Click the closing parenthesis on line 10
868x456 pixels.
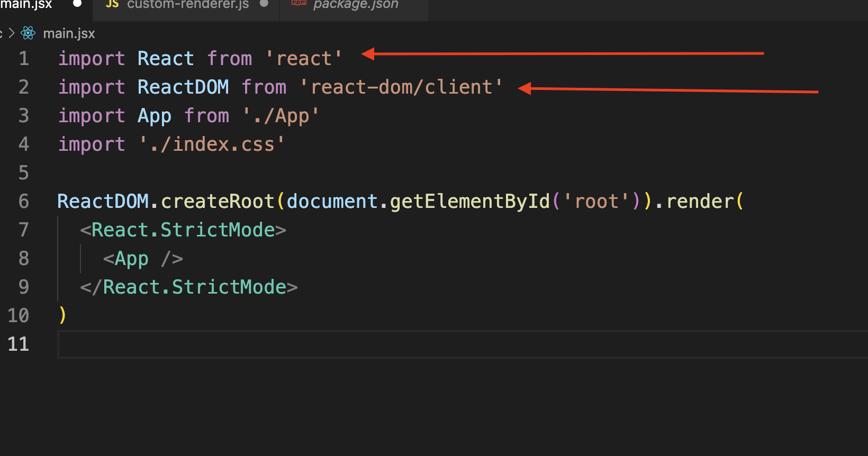click(x=62, y=315)
